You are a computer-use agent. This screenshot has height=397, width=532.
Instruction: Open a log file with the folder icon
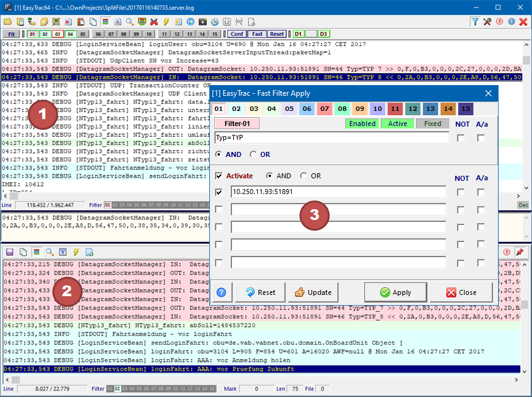(x=8, y=22)
